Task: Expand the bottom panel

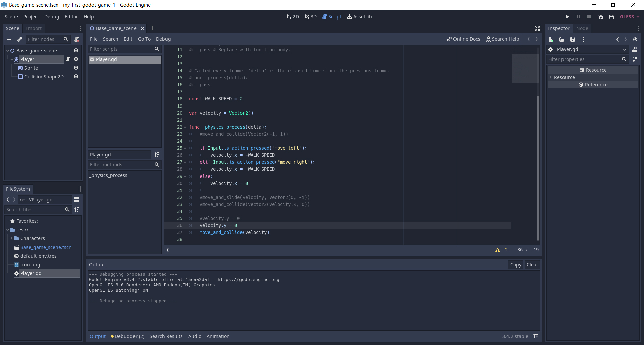Action: (536, 336)
